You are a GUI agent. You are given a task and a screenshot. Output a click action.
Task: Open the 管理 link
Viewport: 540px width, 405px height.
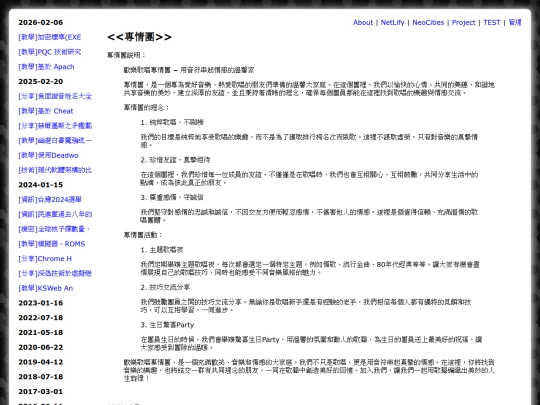pyautogui.click(x=515, y=22)
